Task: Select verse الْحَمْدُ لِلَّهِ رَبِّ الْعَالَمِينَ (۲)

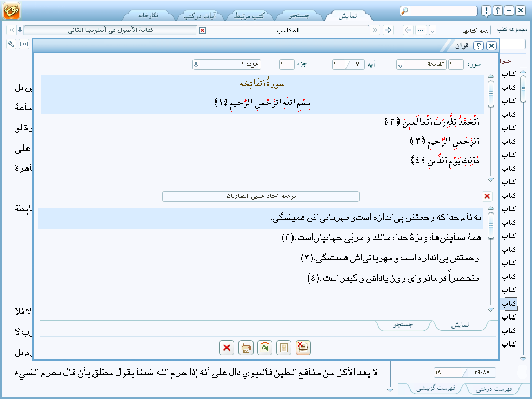Action: [432, 122]
